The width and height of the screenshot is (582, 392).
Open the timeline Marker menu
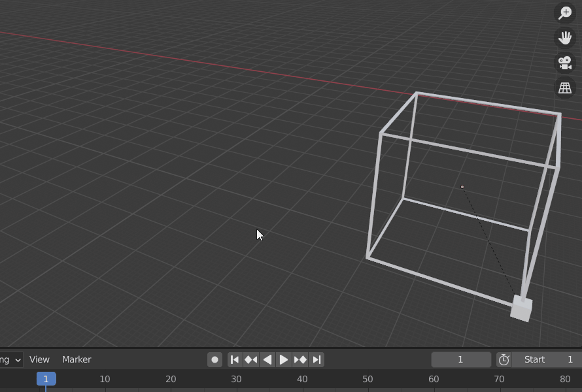click(77, 360)
